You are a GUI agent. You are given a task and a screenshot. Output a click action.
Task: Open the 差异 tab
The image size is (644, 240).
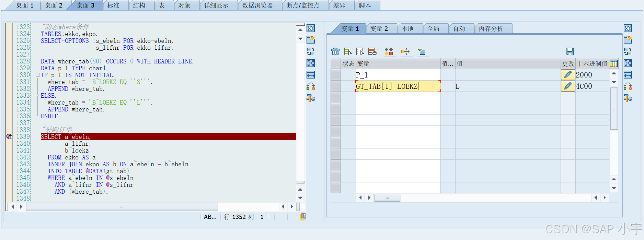339,5
